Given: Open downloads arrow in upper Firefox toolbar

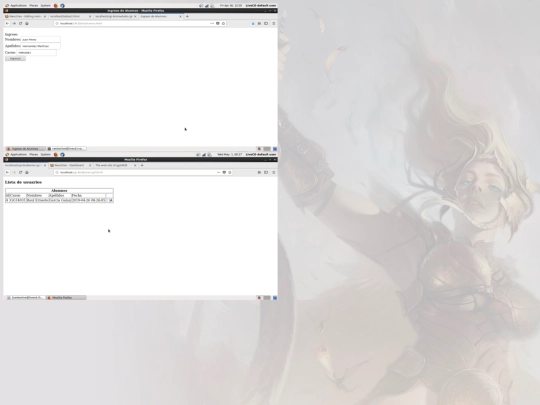Looking at the screenshot, I should 253,23.
